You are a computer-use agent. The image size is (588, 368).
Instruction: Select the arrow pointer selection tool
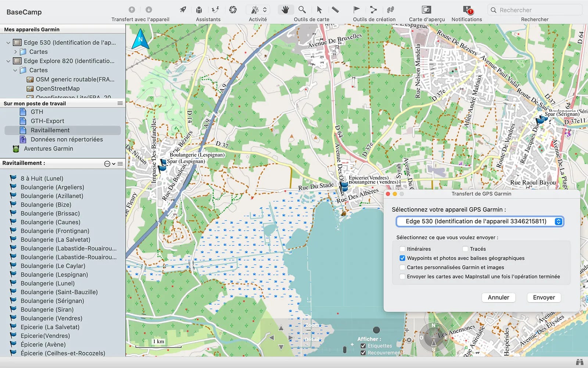coord(319,10)
